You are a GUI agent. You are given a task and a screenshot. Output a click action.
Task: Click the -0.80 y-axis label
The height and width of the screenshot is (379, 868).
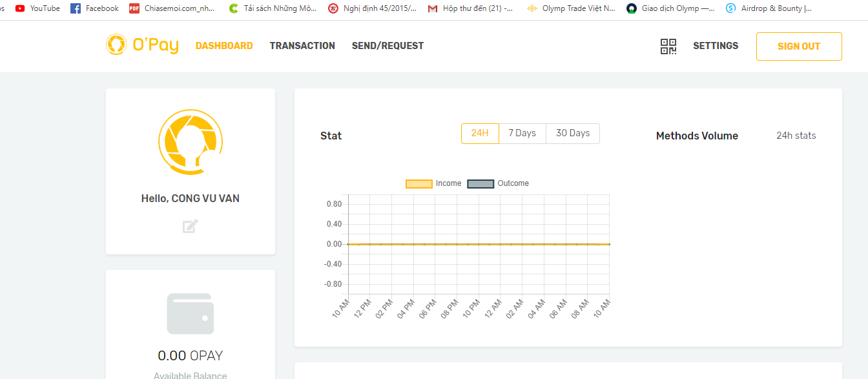point(333,284)
